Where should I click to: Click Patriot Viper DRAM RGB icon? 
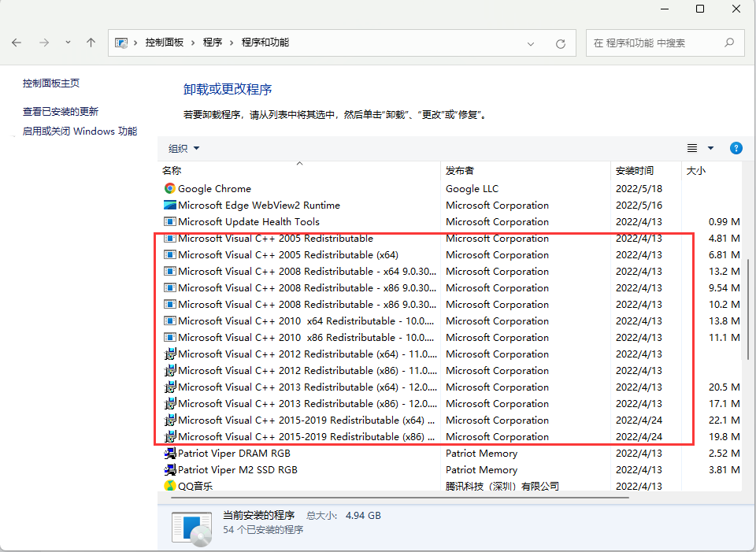[170, 453]
